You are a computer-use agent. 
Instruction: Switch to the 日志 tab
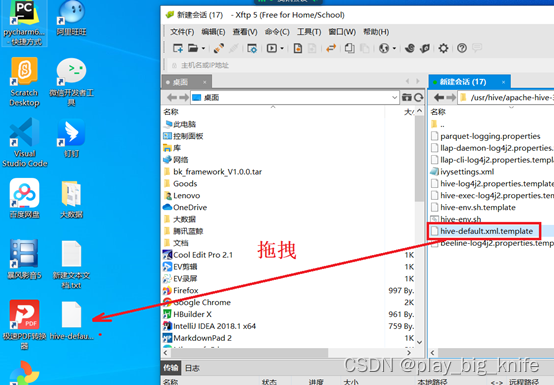[192, 368]
